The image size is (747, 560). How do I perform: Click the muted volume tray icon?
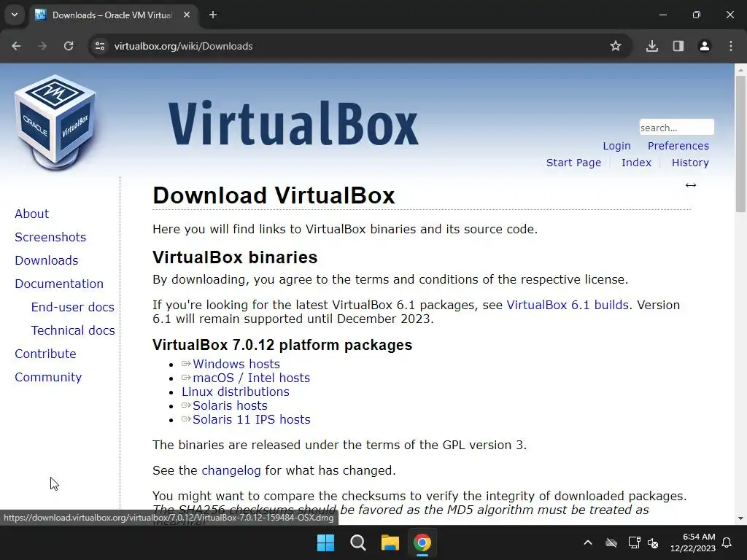point(653,542)
